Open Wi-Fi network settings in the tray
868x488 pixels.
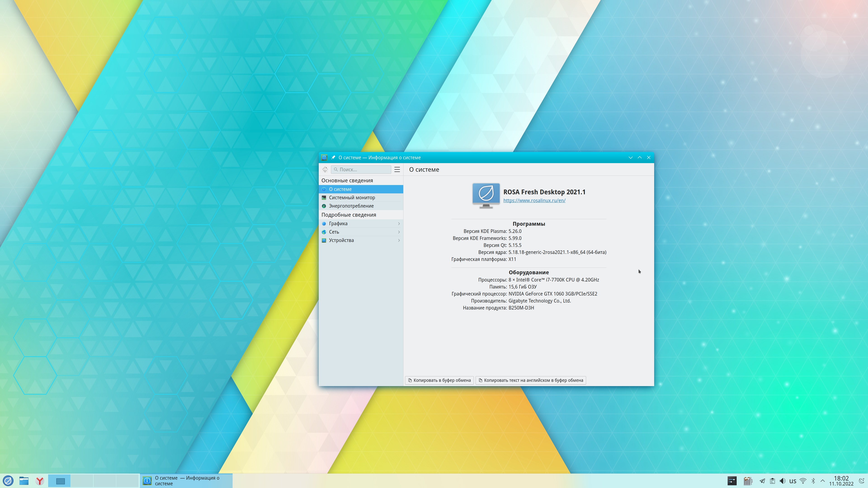click(803, 481)
